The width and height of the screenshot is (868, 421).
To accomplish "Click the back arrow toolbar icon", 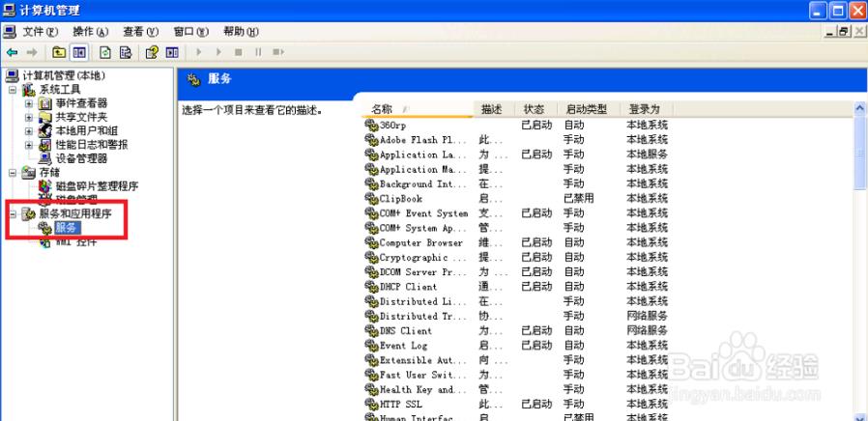I will point(12,52).
